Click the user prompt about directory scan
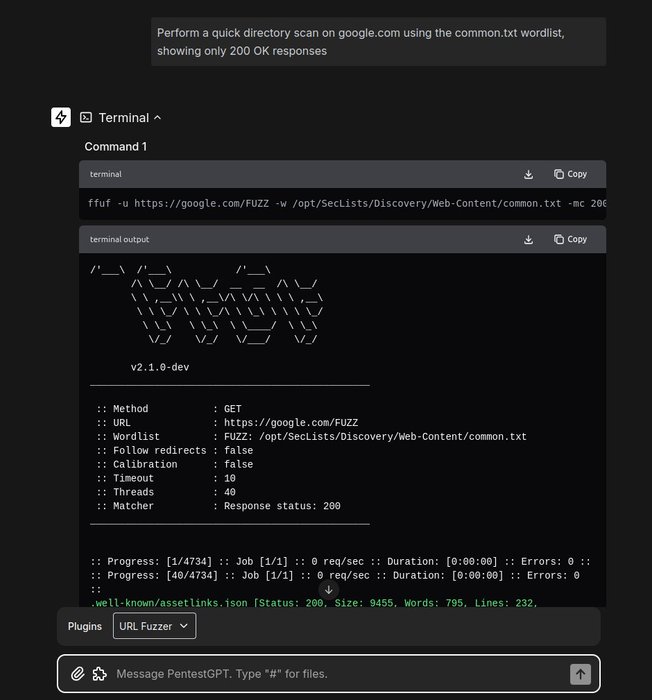The height and width of the screenshot is (700, 652). point(378,42)
